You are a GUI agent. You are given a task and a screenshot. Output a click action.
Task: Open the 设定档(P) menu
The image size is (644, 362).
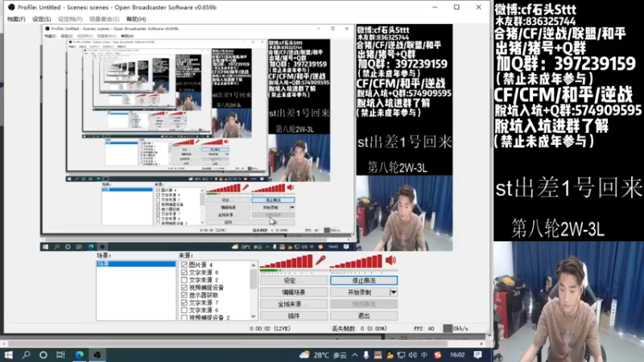(70, 19)
